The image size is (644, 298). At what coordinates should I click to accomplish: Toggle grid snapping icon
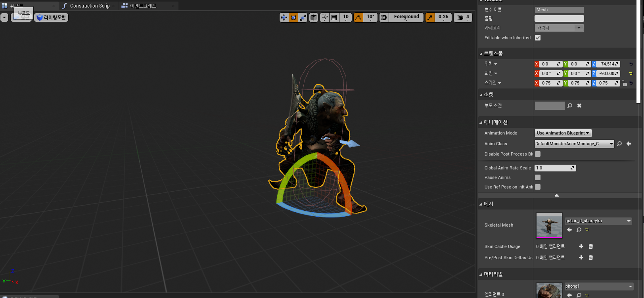pyautogui.click(x=334, y=17)
